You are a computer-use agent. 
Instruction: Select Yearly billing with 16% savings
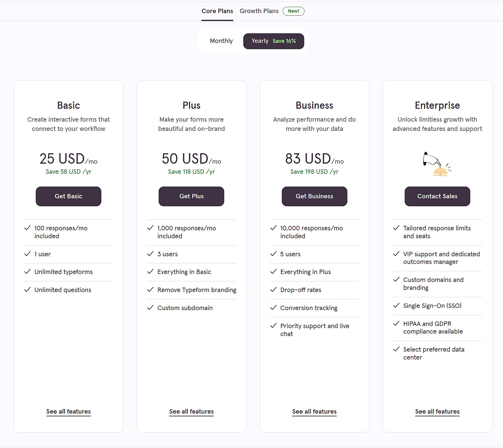click(x=273, y=41)
